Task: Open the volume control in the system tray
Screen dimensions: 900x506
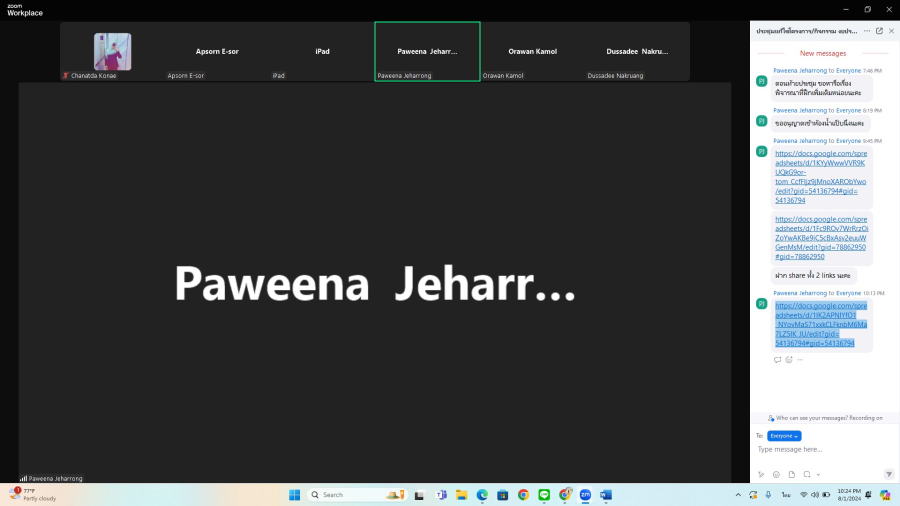Action: pyautogui.click(x=815, y=495)
